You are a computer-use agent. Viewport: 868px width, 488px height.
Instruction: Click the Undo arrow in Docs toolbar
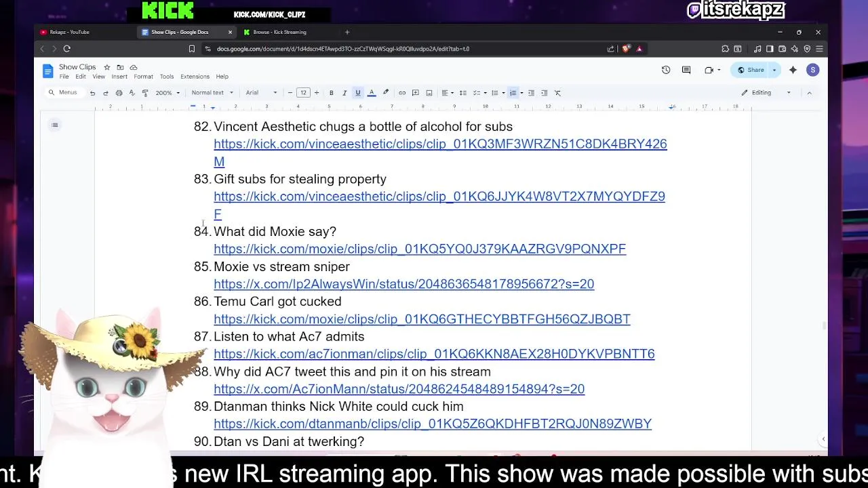click(x=92, y=93)
